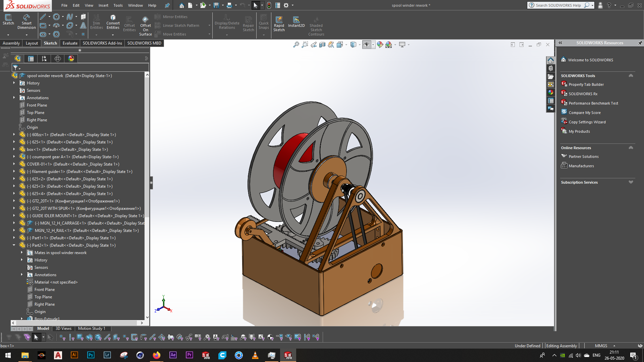Open the Partner Solutions link
The height and width of the screenshot is (362, 644).
(x=583, y=157)
